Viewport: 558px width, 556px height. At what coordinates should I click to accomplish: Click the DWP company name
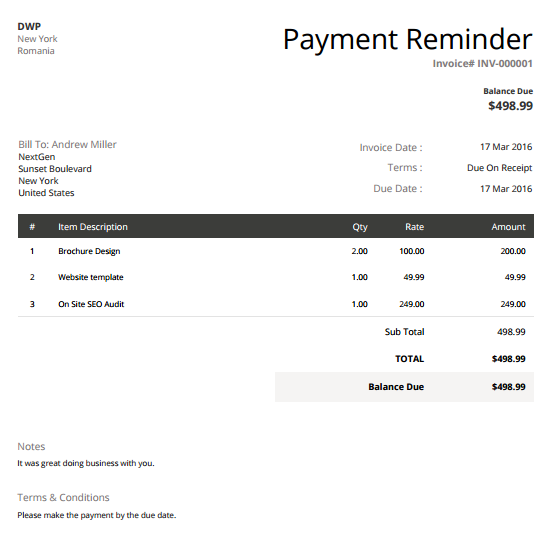coord(29,26)
